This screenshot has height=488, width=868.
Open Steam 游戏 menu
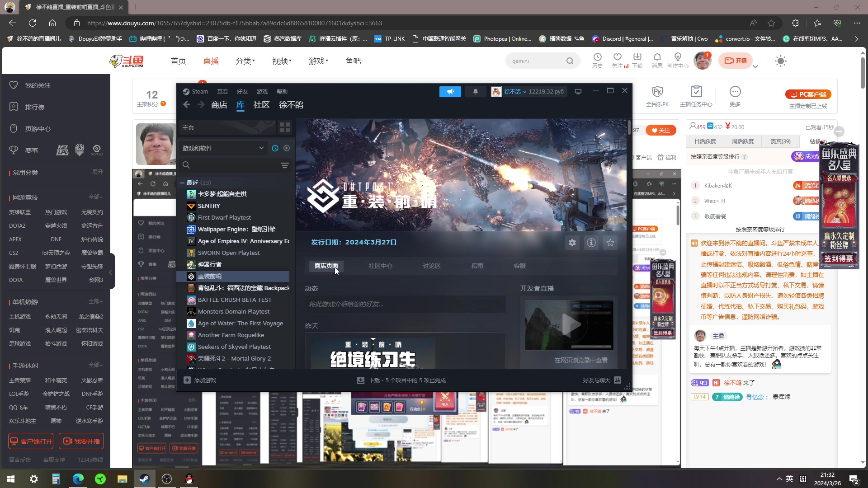click(x=262, y=92)
